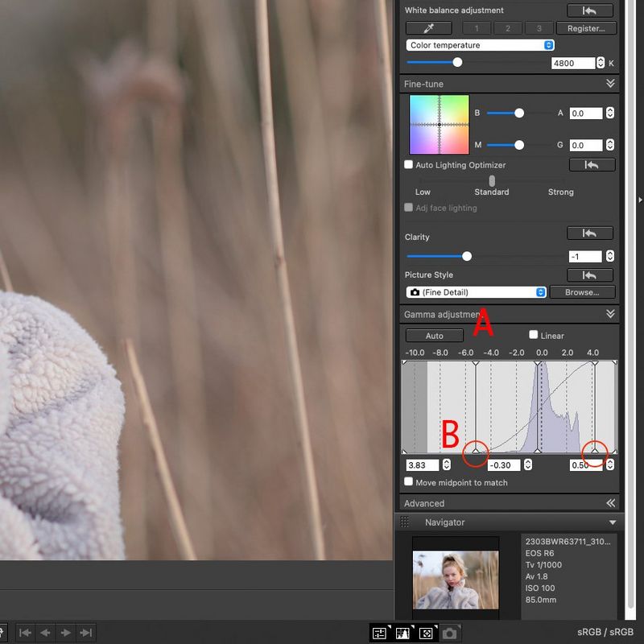This screenshot has height=644, width=644.
Task: Click Auto in the Gamma adjustment panel
Action: pyautogui.click(x=434, y=335)
